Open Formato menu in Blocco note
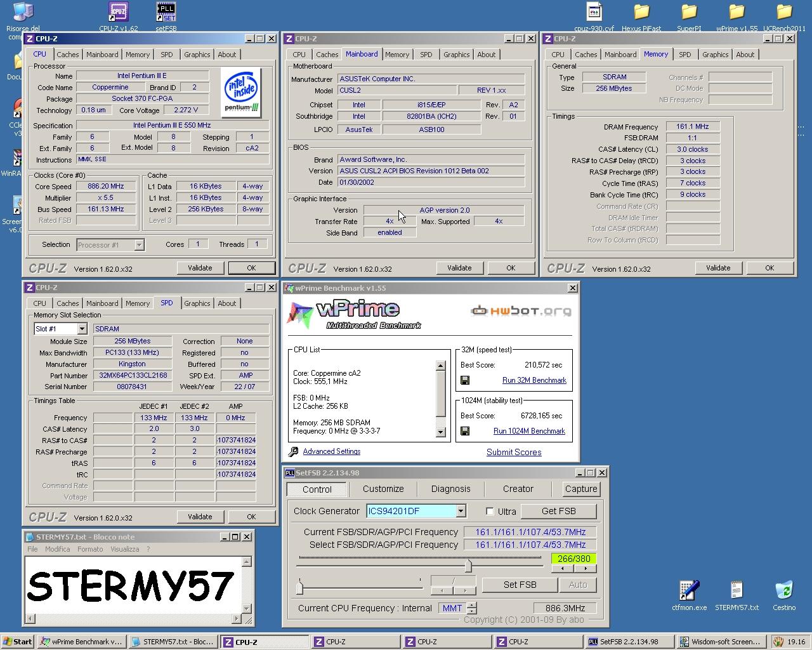Screen dimensions: 812x650 pyautogui.click(x=90, y=549)
